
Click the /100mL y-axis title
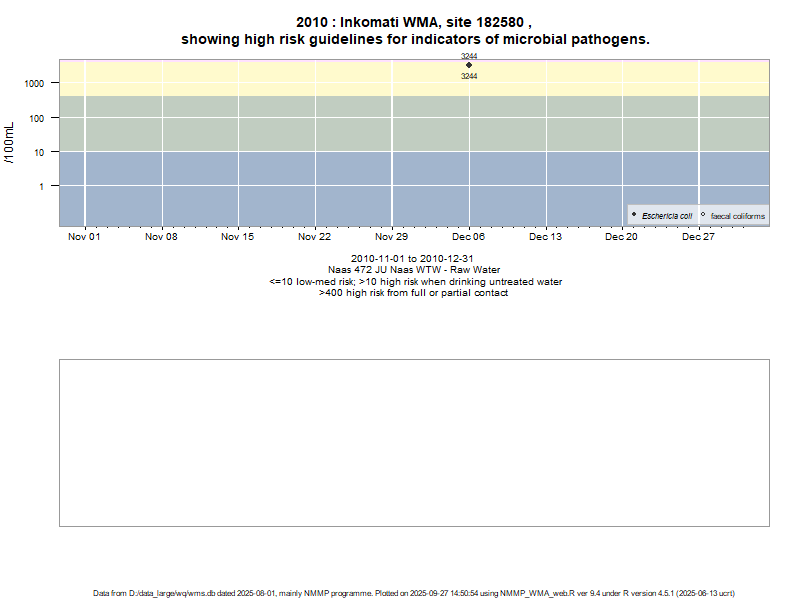pos(11,142)
